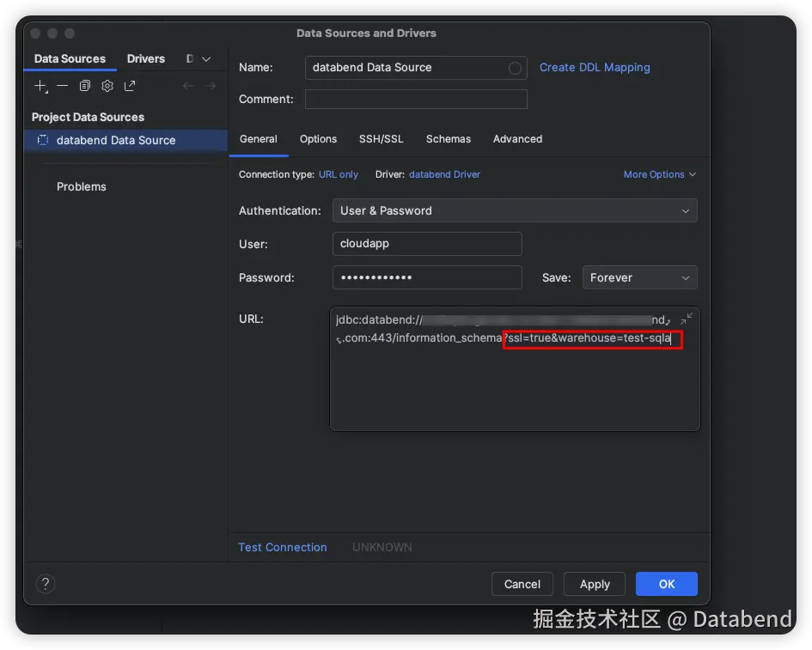Click the Apply button
Screen dimensions: 812x650
(595, 584)
